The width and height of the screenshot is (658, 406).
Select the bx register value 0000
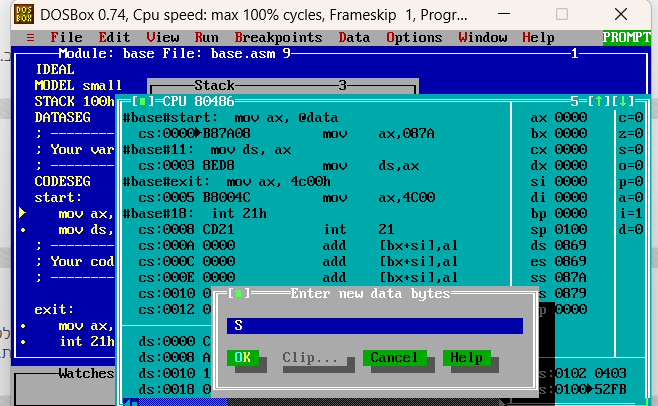[571, 134]
